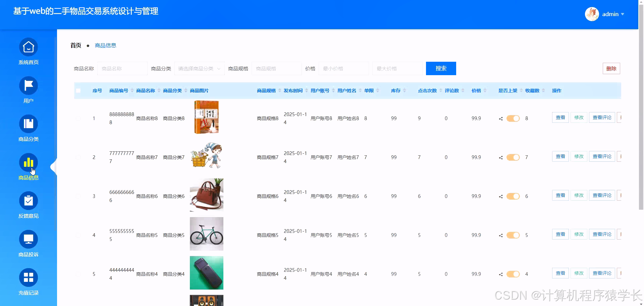Open the 请选择商品分类 dropdown
This screenshot has width=644, height=306.
tap(200, 68)
